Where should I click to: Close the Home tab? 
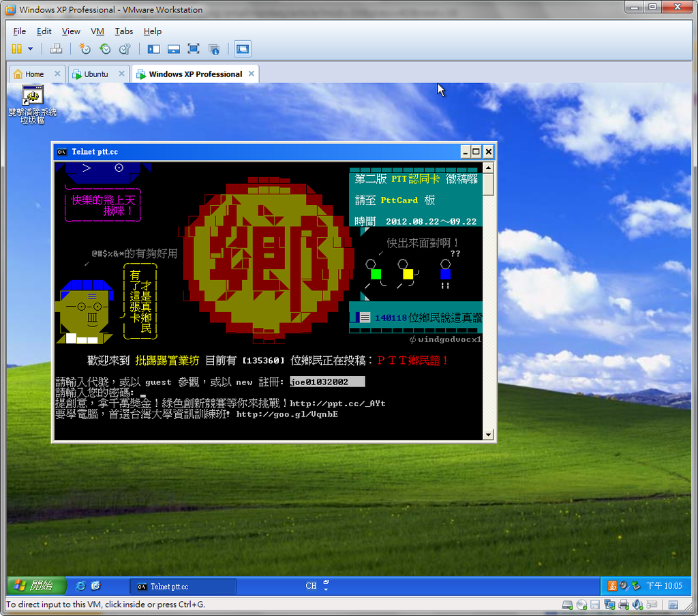tap(57, 74)
